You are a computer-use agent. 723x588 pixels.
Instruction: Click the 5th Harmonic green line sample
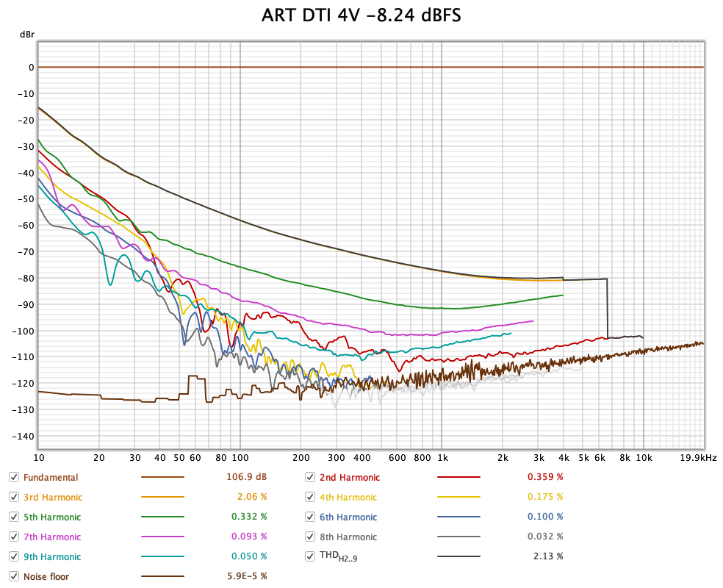pyautogui.click(x=163, y=517)
